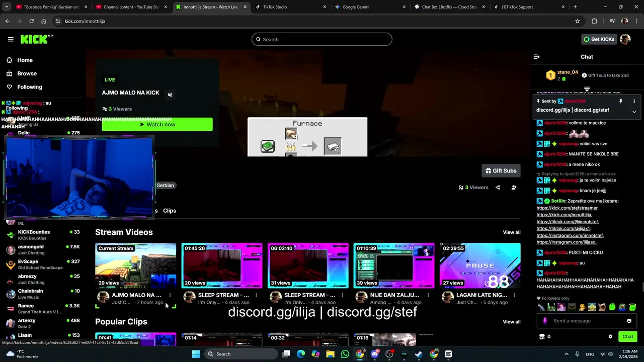Image resolution: width=644 pixels, height=362 pixels.
Task: Click the Gift Subs button
Action: (501, 170)
